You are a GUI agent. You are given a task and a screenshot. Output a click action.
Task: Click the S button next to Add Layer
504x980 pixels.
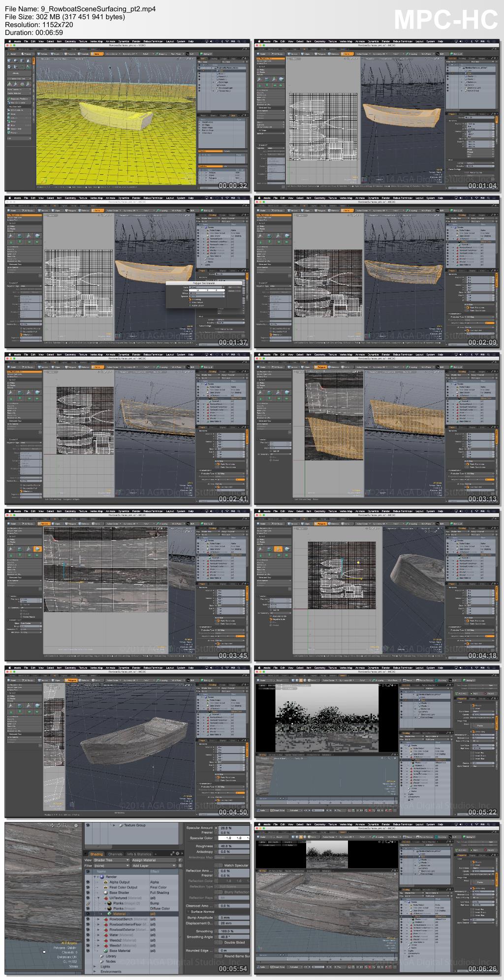coord(180,866)
